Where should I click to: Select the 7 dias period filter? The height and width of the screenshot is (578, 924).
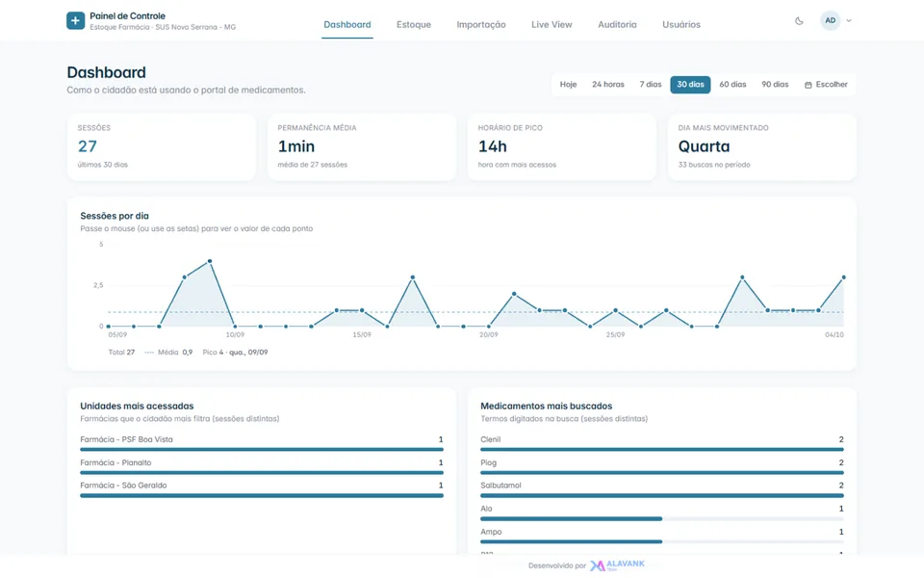[651, 85]
